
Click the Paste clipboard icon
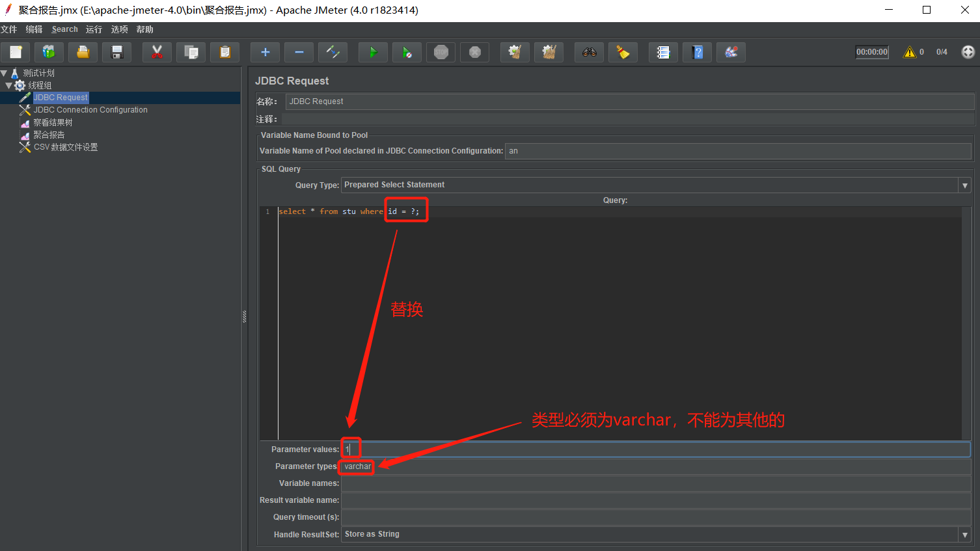pyautogui.click(x=225, y=52)
